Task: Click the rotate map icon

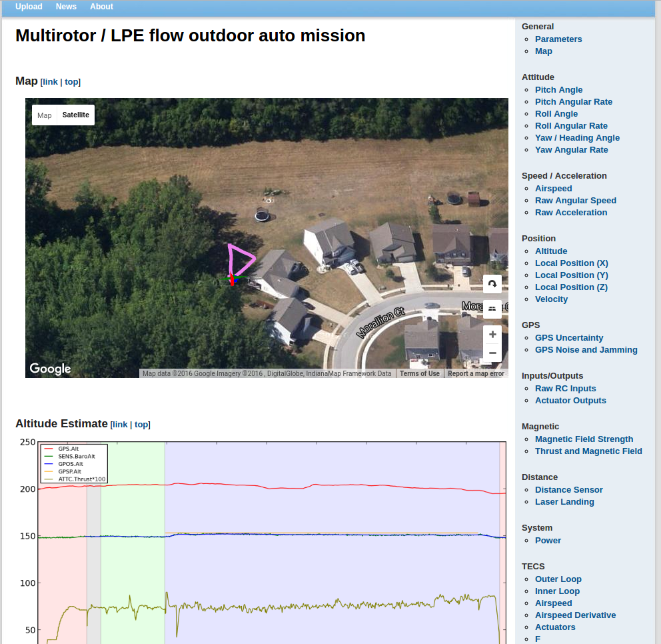Action: (x=492, y=284)
